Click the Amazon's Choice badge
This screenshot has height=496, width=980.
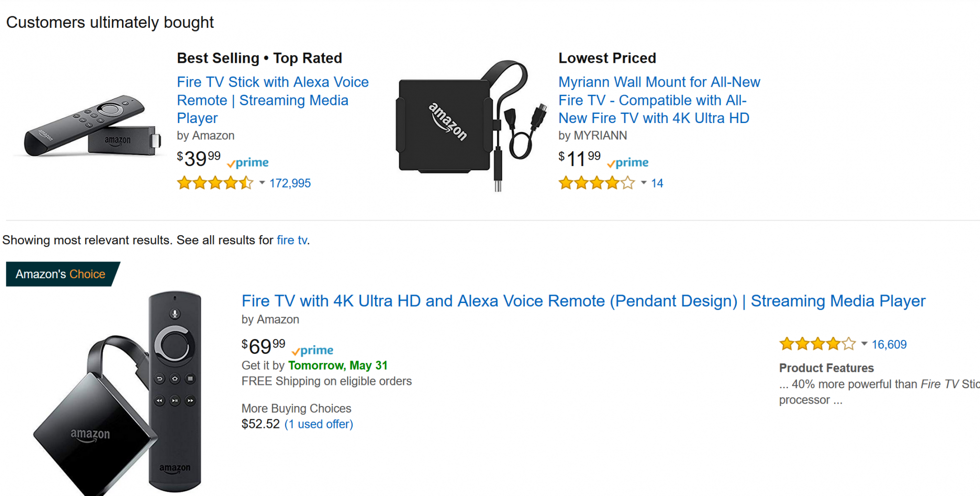pyautogui.click(x=60, y=274)
